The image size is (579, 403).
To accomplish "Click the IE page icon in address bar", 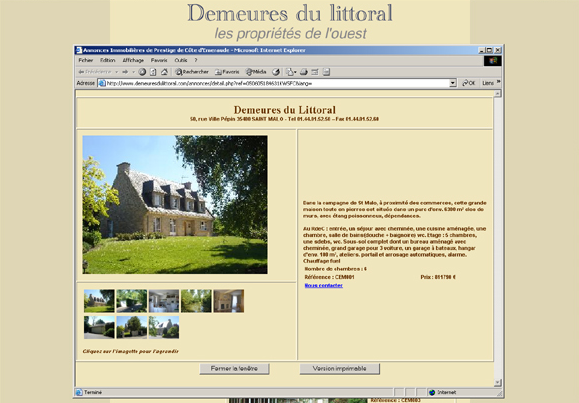I will pos(102,83).
